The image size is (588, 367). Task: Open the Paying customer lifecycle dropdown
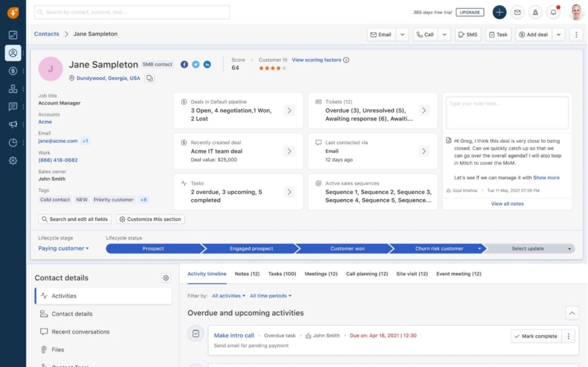coord(64,249)
